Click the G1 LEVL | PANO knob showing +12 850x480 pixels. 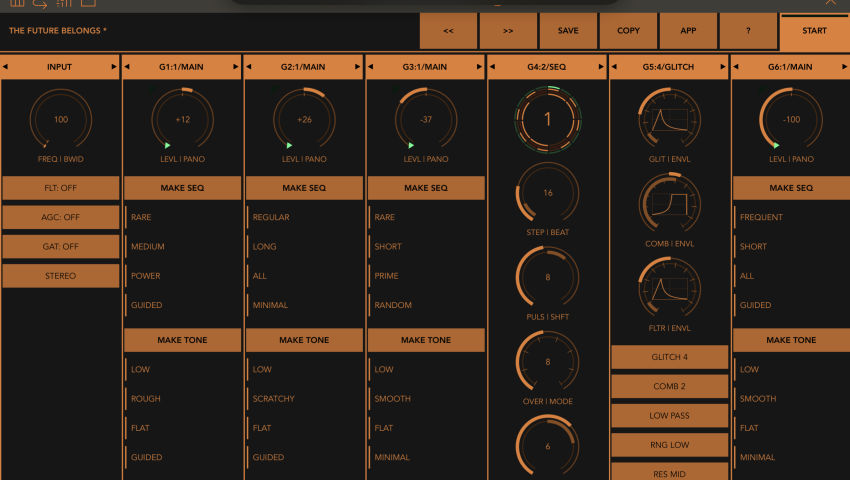click(182, 119)
